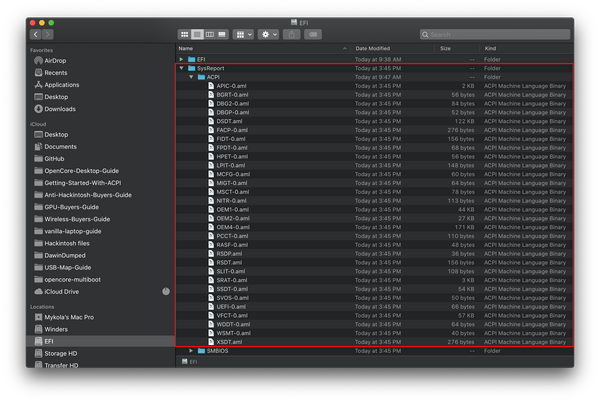
Task: Switch to column view in toolbar
Action: [x=210, y=34]
